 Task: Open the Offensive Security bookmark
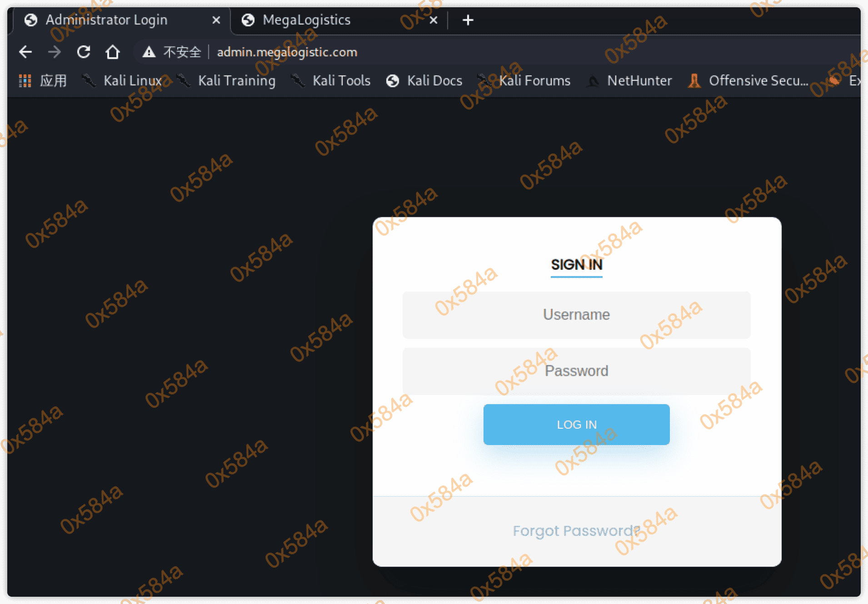coord(748,81)
